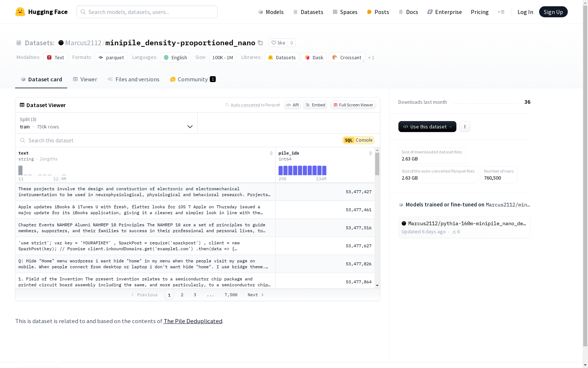Open the API button in Dataset Viewer
This screenshot has width=588, height=368.
(293, 105)
